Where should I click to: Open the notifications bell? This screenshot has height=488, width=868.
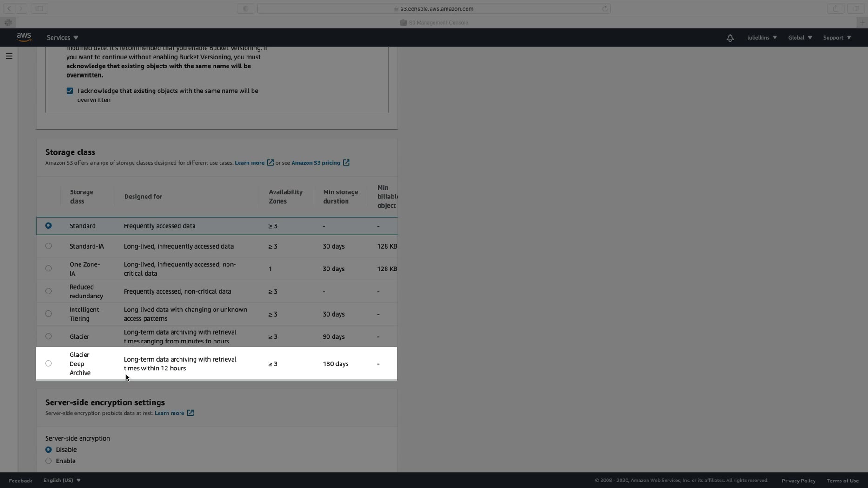pos(730,38)
